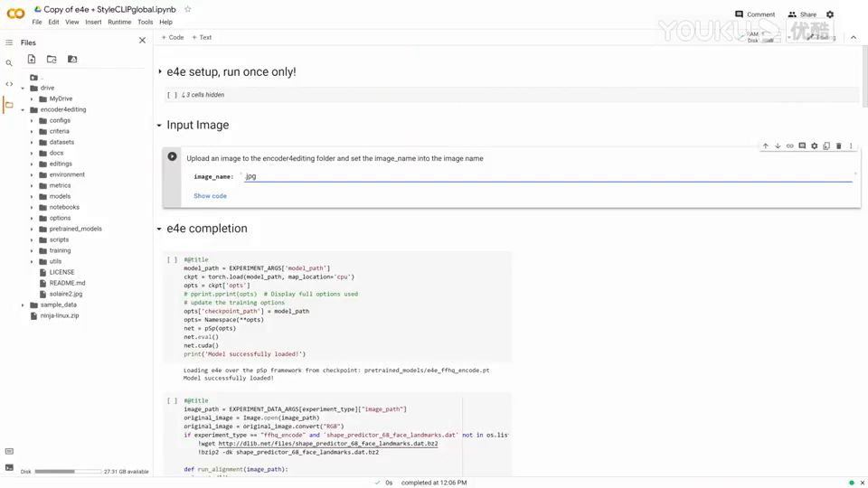Open the terminal icon at bottom left

point(9,468)
